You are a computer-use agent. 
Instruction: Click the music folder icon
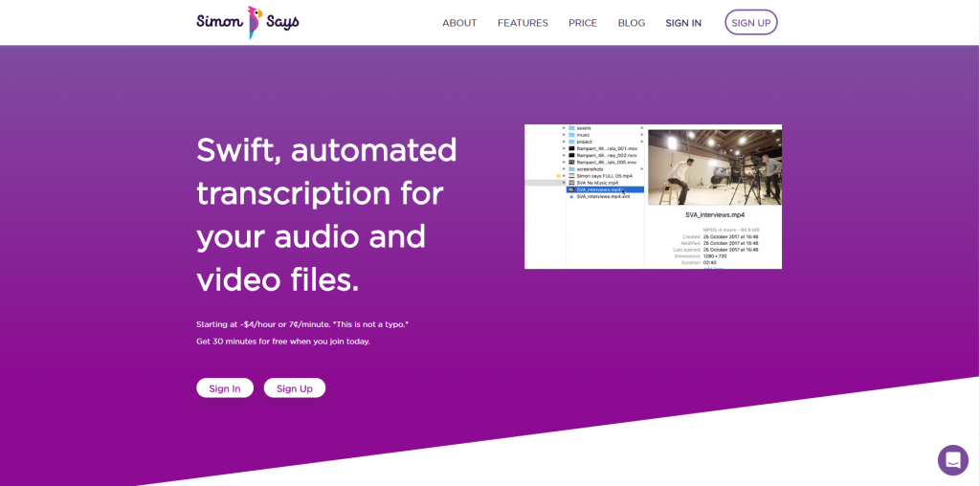coord(571,135)
